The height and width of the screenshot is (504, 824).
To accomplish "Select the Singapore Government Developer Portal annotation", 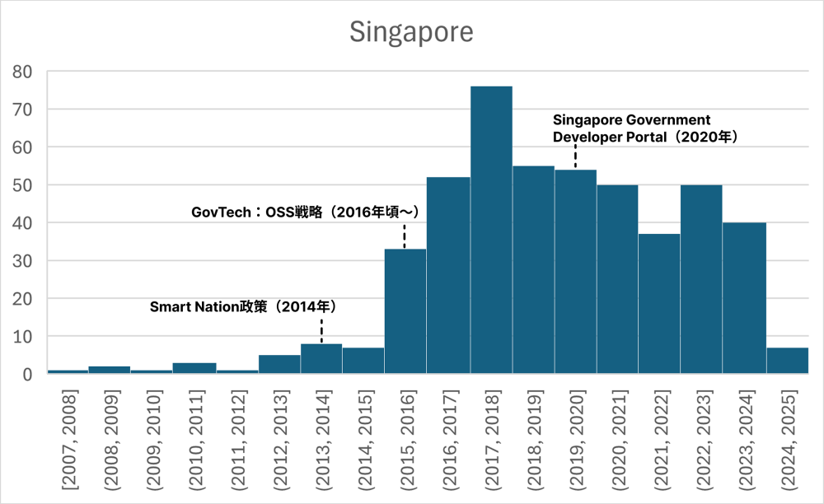I will click(644, 128).
